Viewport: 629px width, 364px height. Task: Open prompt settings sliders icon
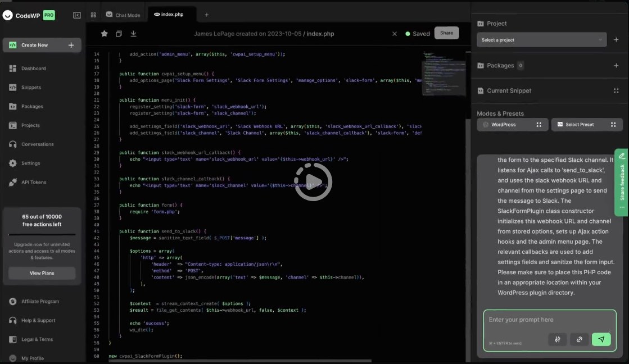[x=558, y=339]
